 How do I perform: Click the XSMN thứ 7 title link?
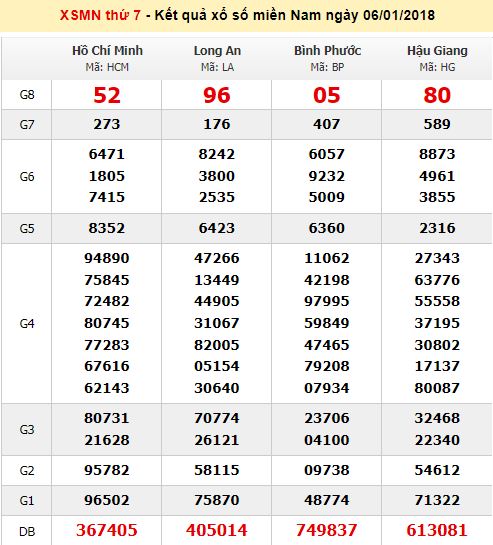(x=100, y=15)
